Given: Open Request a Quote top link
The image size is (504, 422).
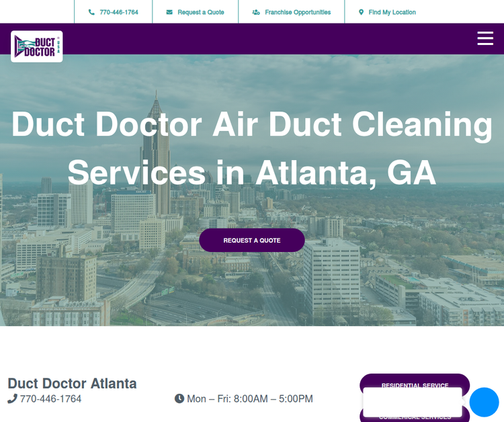Looking at the screenshot, I should pyautogui.click(x=201, y=12).
